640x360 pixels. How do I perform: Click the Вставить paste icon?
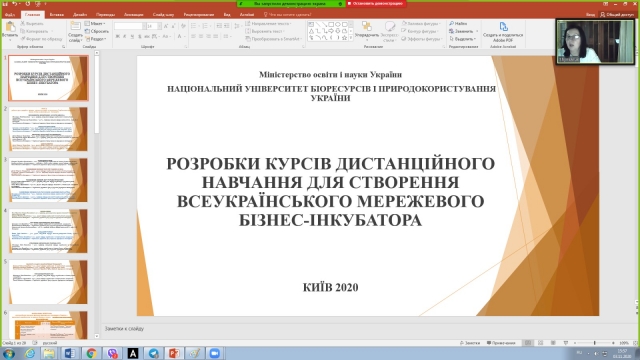(x=10, y=28)
